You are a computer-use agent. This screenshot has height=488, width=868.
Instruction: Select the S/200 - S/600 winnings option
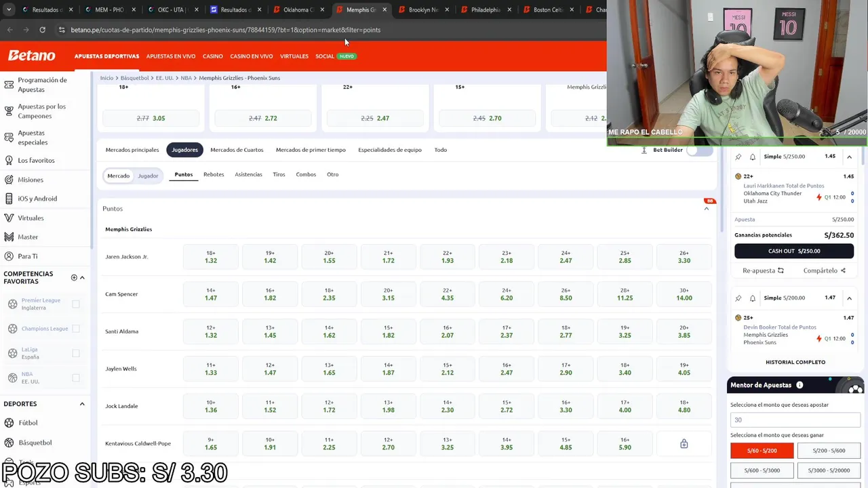(829, 451)
